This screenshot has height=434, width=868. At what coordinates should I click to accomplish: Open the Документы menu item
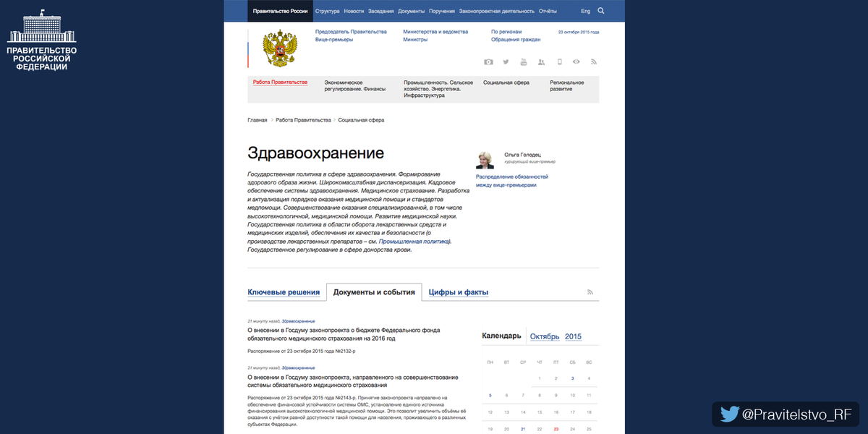click(412, 11)
